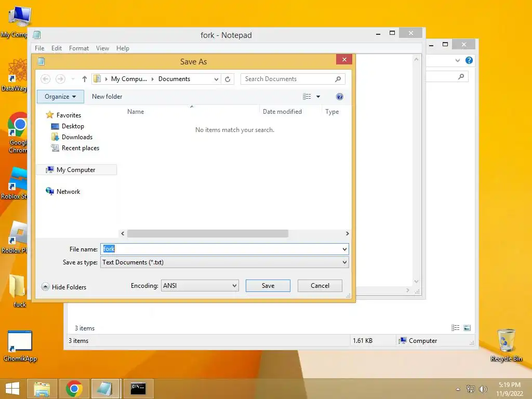Click the network tray icon
Viewport: 532px width, 399px height.
[x=471, y=389]
